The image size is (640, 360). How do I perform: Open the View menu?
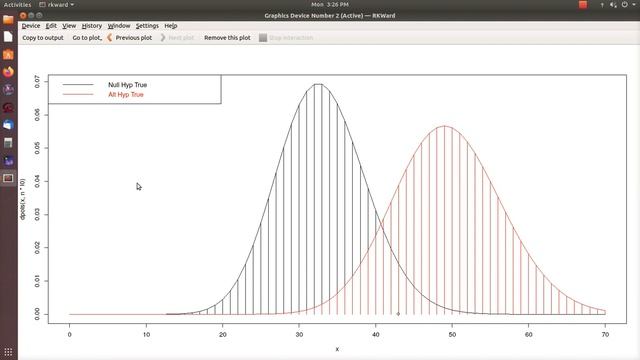click(x=69, y=26)
